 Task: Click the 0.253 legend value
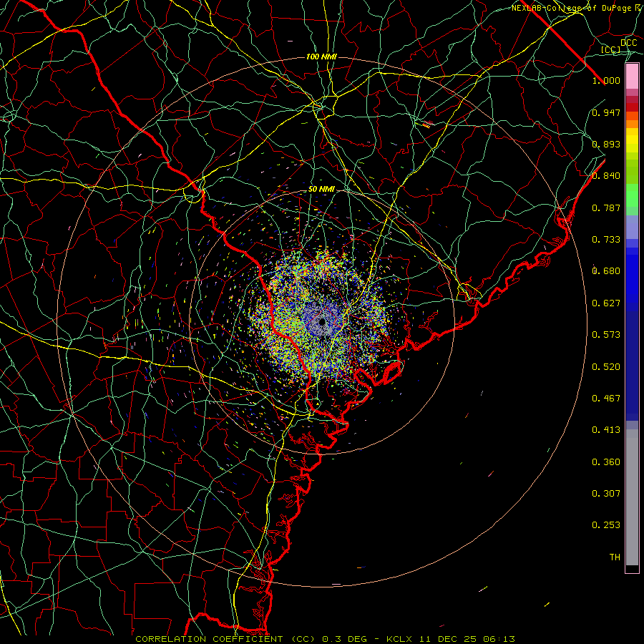(x=606, y=525)
